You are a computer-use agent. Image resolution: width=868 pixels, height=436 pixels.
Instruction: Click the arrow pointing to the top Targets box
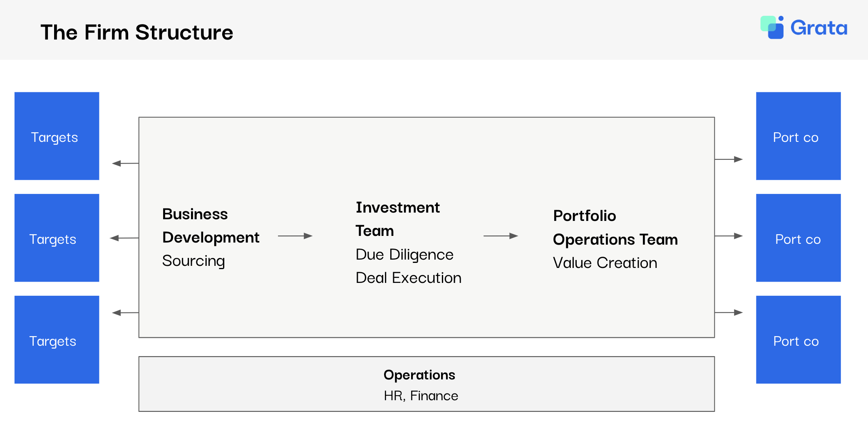click(125, 163)
